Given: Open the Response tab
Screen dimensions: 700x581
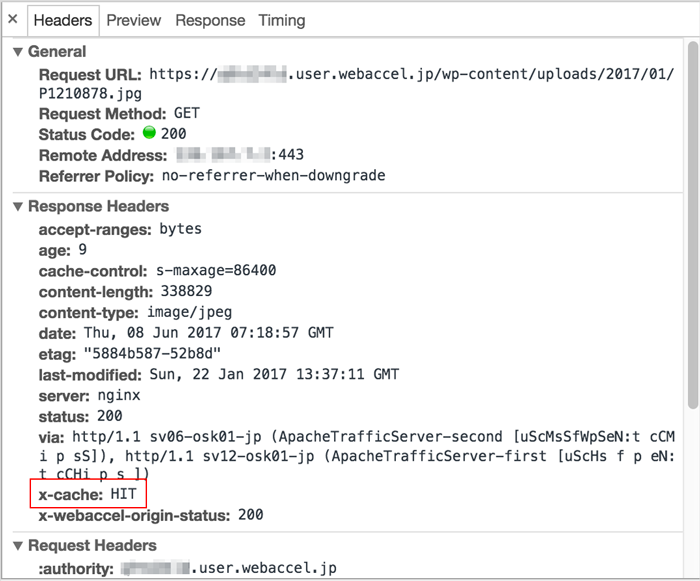Looking at the screenshot, I should (x=210, y=20).
